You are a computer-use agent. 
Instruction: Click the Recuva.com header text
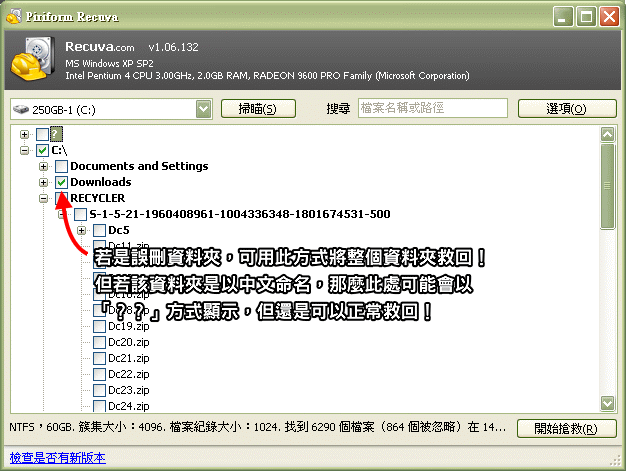point(100,47)
